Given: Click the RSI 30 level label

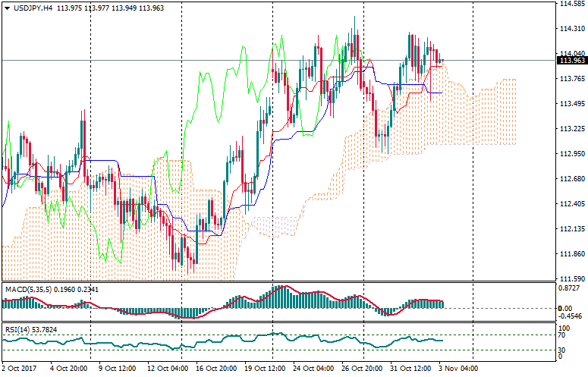Looking at the screenshot, I should click(x=562, y=350).
